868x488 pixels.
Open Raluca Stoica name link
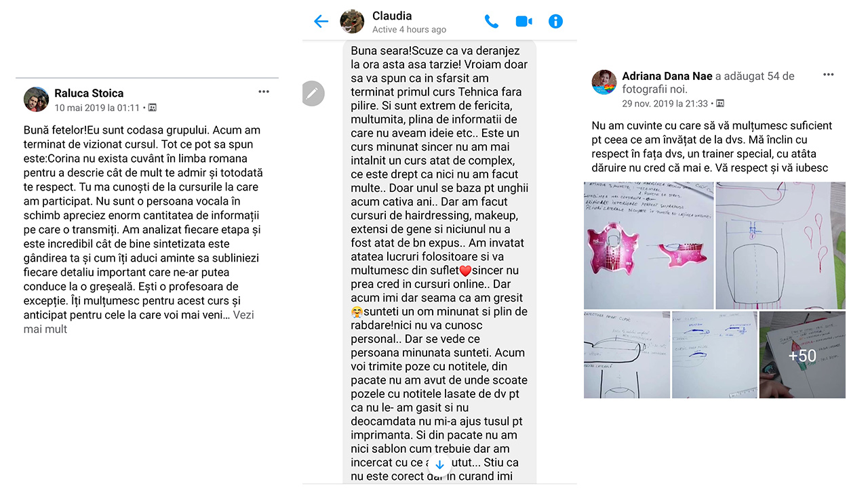coord(89,93)
